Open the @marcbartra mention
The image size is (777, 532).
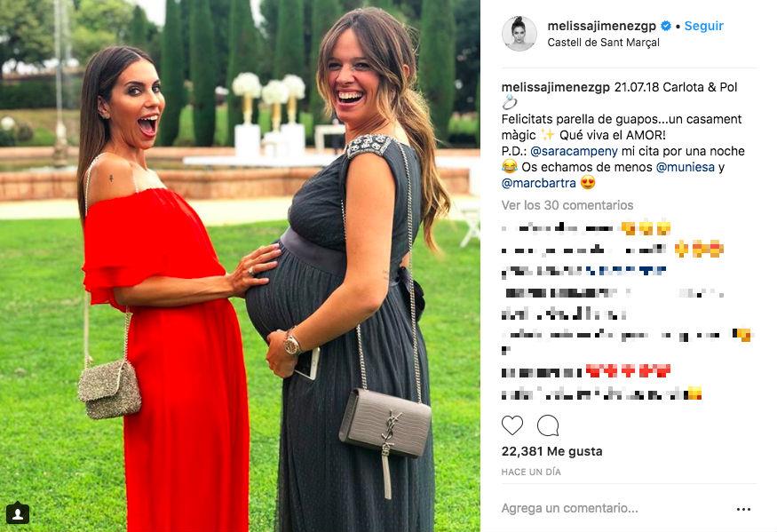coord(539,183)
